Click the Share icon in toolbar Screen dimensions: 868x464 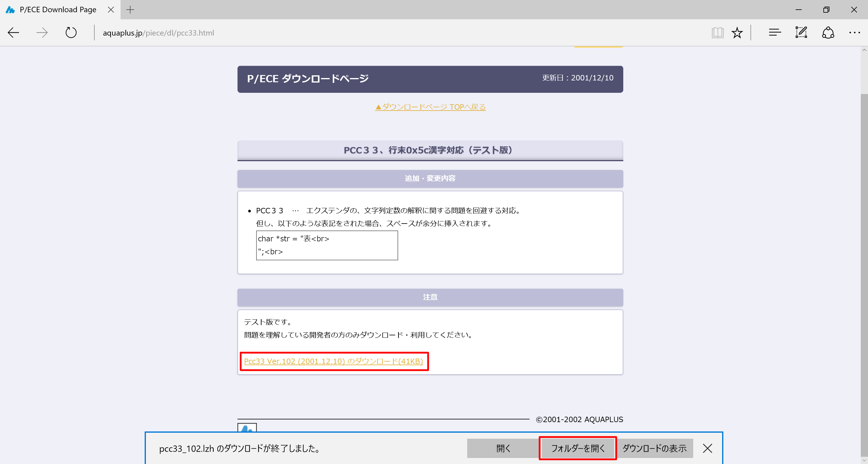point(828,33)
